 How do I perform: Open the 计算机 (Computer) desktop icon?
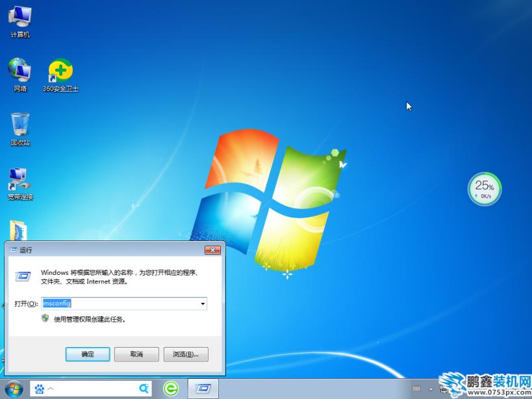click(20, 21)
